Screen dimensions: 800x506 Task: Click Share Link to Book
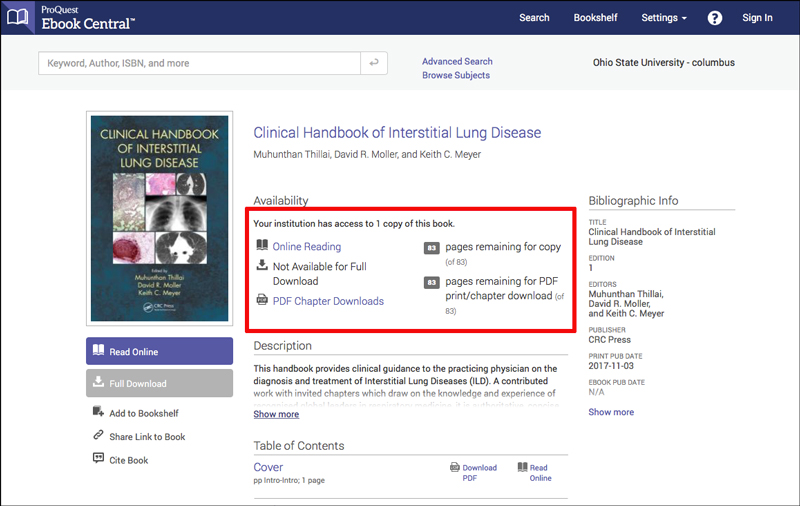(147, 437)
